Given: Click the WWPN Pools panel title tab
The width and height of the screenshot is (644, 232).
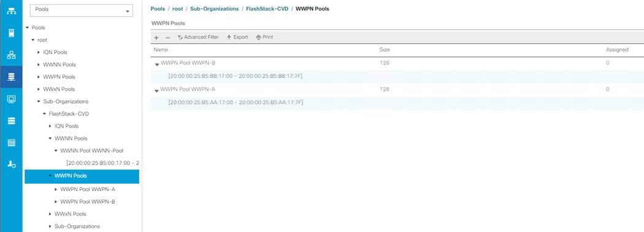Looking at the screenshot, I should [x=168, y=23].
